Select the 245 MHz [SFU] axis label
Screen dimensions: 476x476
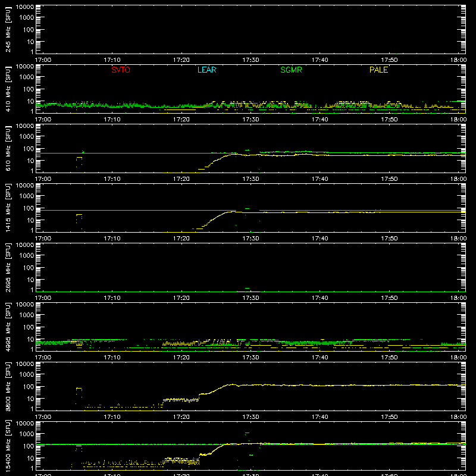coord(8,29)
